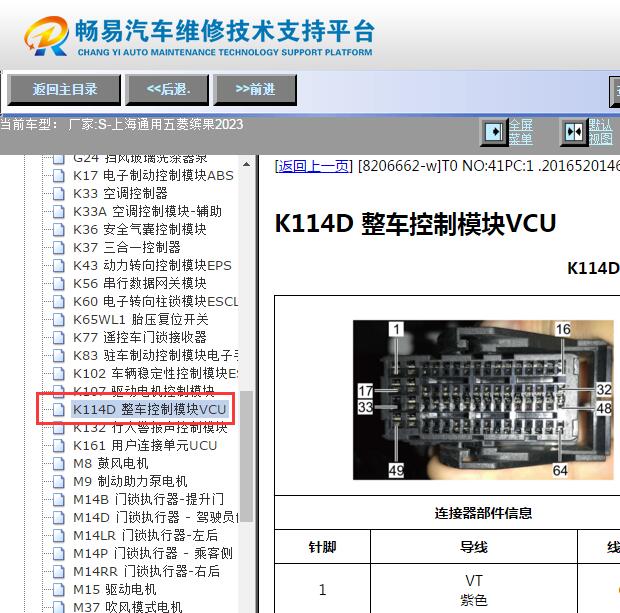620x613 pixels.
Task: Open M14P 门锁执行器 - 乘客侧 entry
Action: 153,554
